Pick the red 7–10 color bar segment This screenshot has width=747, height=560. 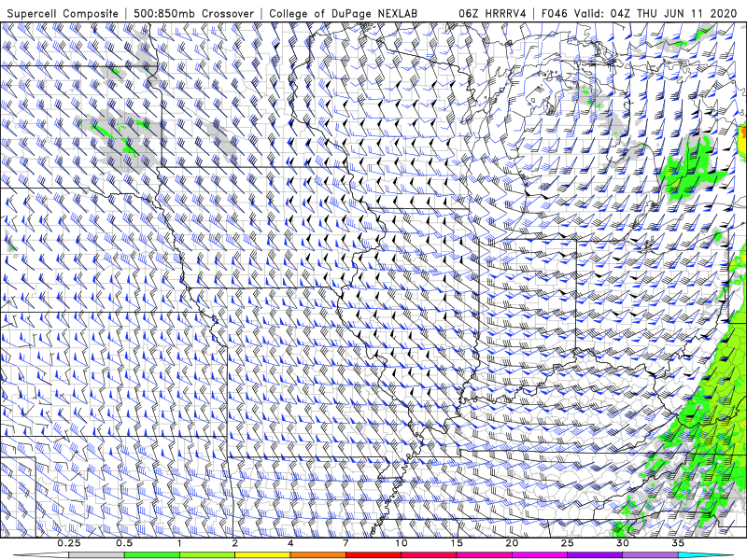(373, 555)
